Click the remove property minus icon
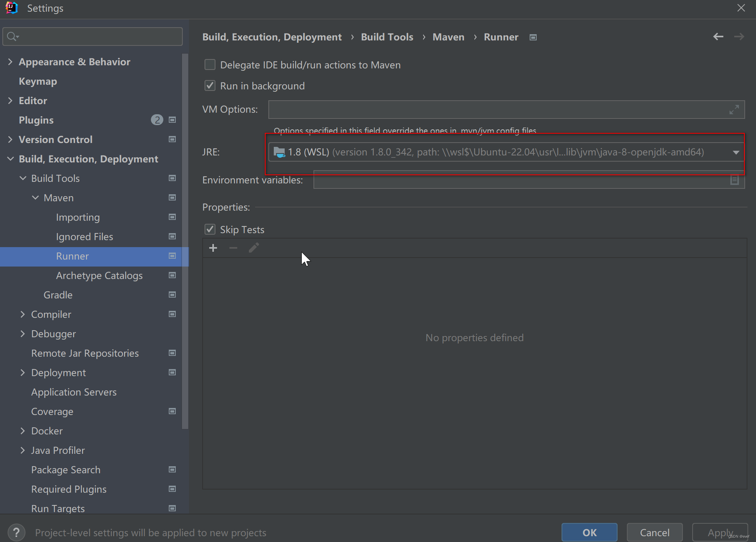 click(x=233, y=248)
